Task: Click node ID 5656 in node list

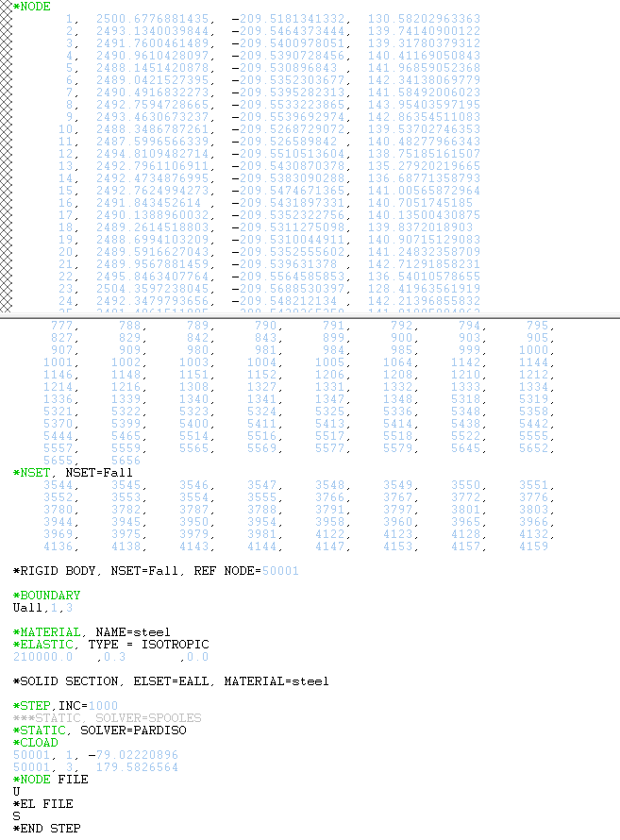Action: pyautogui.click(x=126, y=461)
